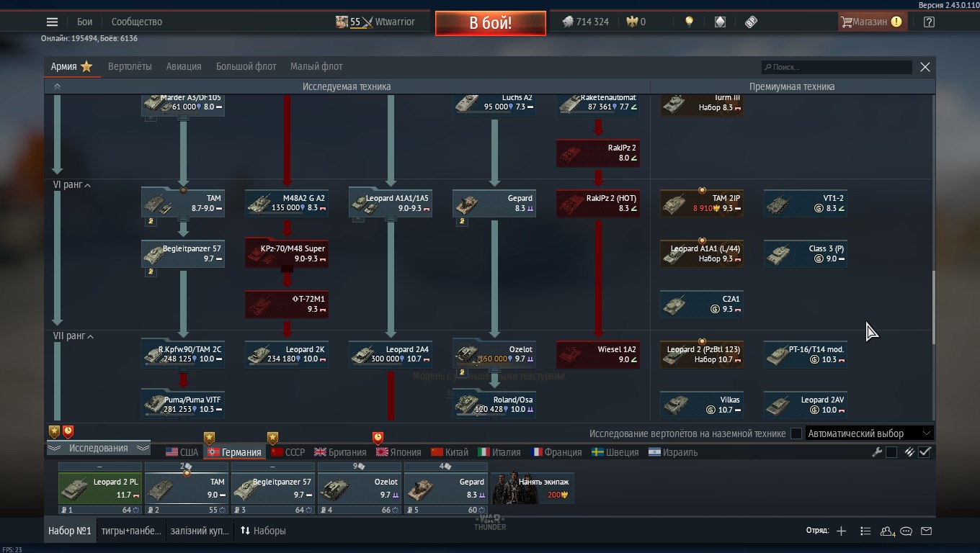Select the Wiesel 1A2 vehicle card
The height and width of the screenshot is (553, 980).
point(598,354)
